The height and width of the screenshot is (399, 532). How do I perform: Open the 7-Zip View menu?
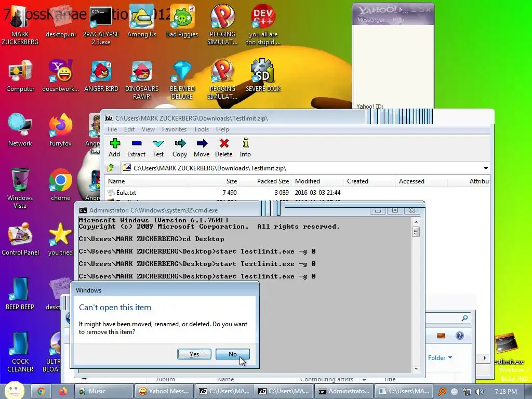(x=148, y=129)
